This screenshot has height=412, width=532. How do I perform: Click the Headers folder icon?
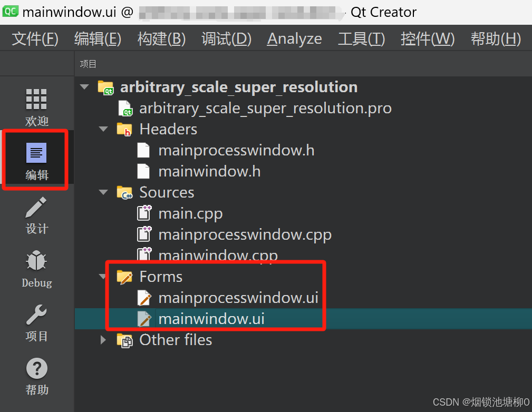click(124, 129)
